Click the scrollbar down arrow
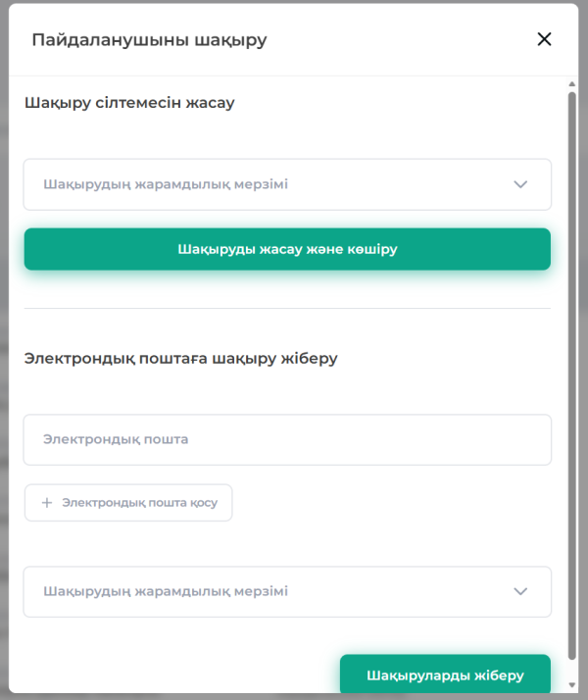 tap(572, 685)
